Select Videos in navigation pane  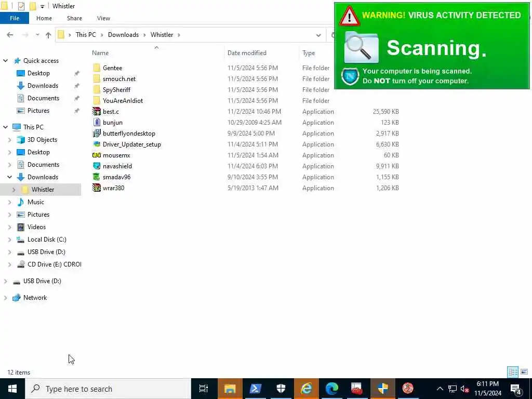pos(36,227)
